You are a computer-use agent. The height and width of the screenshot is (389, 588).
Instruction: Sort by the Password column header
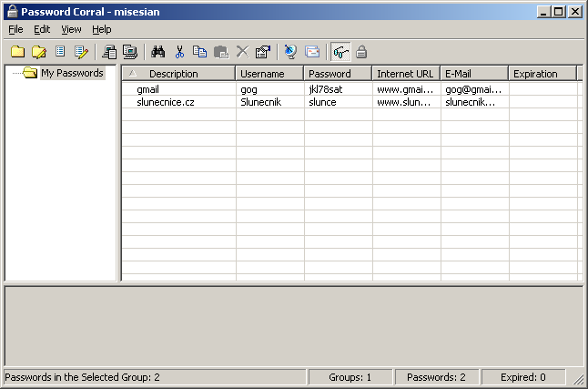pos(338,74)
